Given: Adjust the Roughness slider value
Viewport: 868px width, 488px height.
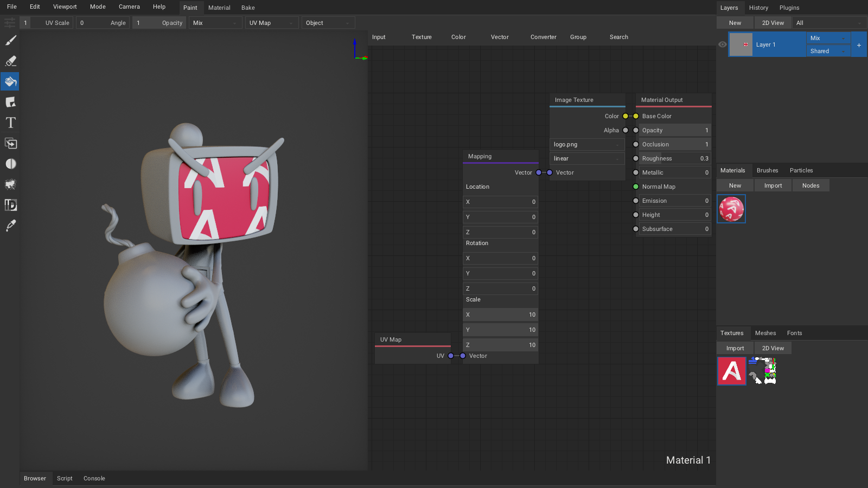Looking at the screenshot, I should tap(675, 158).
